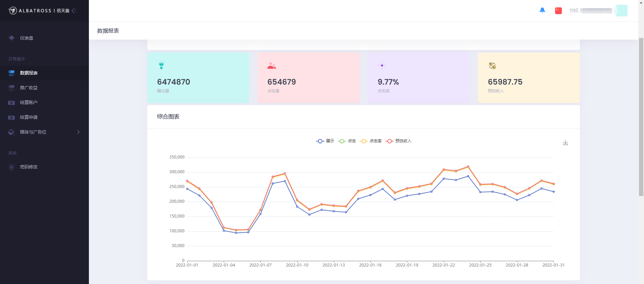Toggle the 展示 series in chart legend
Screen dimensions: 644x284
325,141
